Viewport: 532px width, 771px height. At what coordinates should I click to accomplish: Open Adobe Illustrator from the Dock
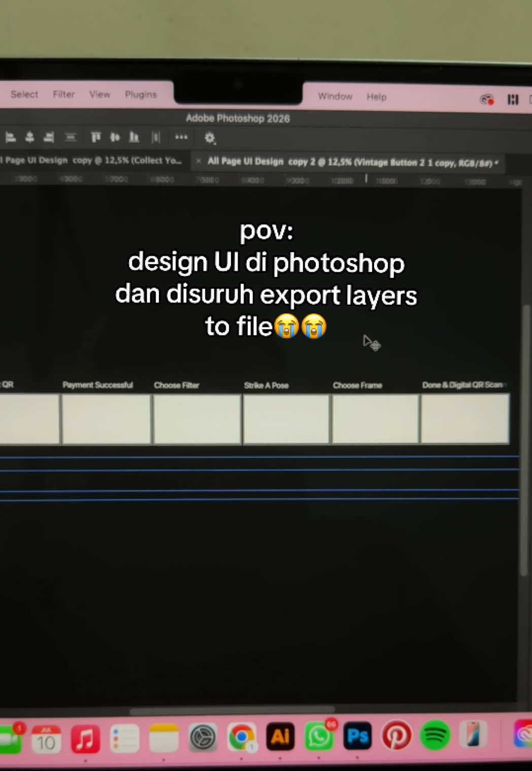coord(280,736)
